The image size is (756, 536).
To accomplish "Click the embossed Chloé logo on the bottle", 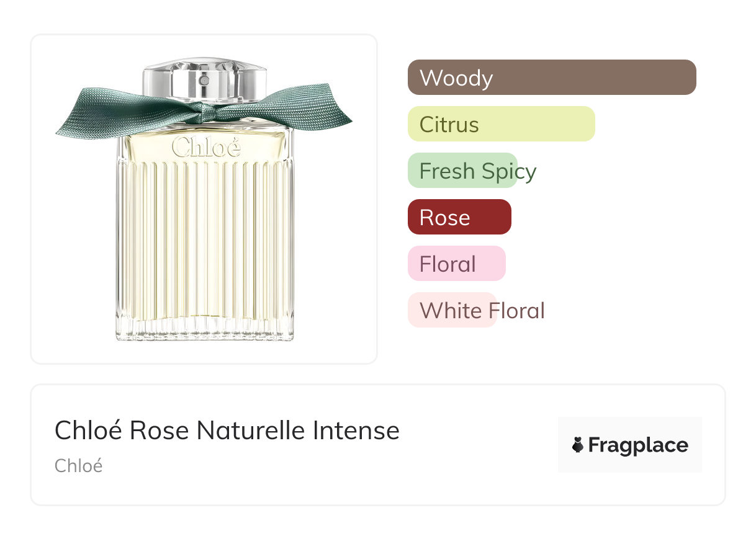I will click(x=205, y=148).
